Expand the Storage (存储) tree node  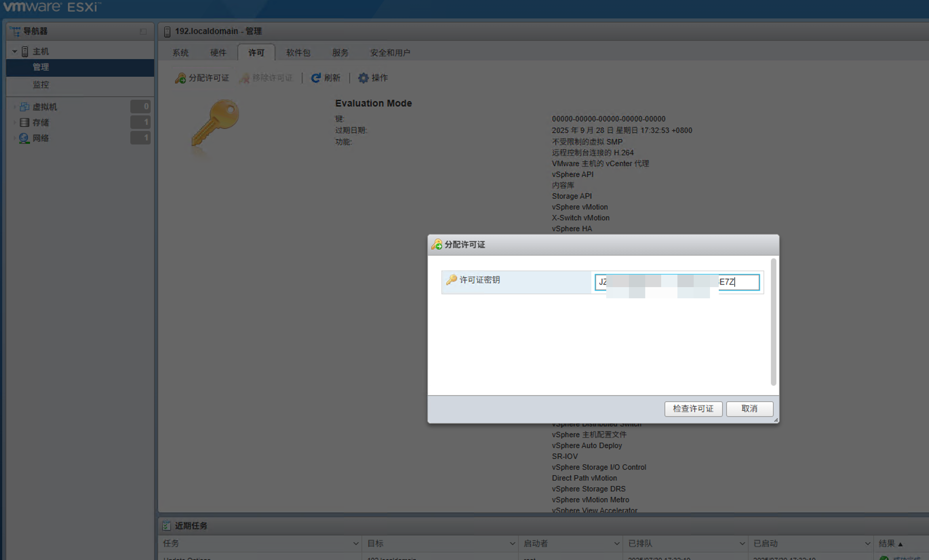click(15, 122)
